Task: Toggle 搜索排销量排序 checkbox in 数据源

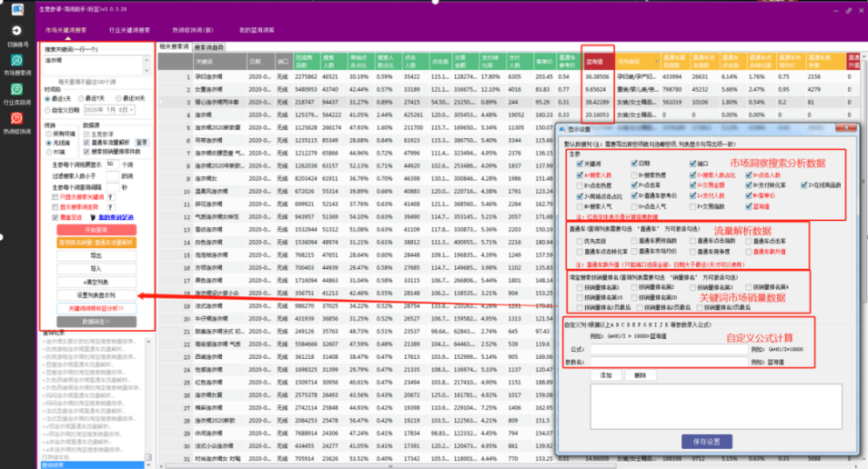Action: (x=86, y=152)
